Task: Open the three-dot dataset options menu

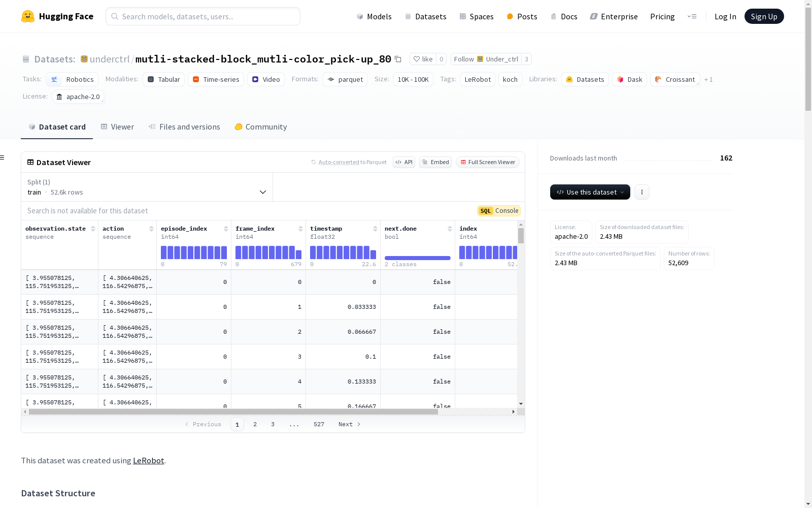Action: (642, 192)
